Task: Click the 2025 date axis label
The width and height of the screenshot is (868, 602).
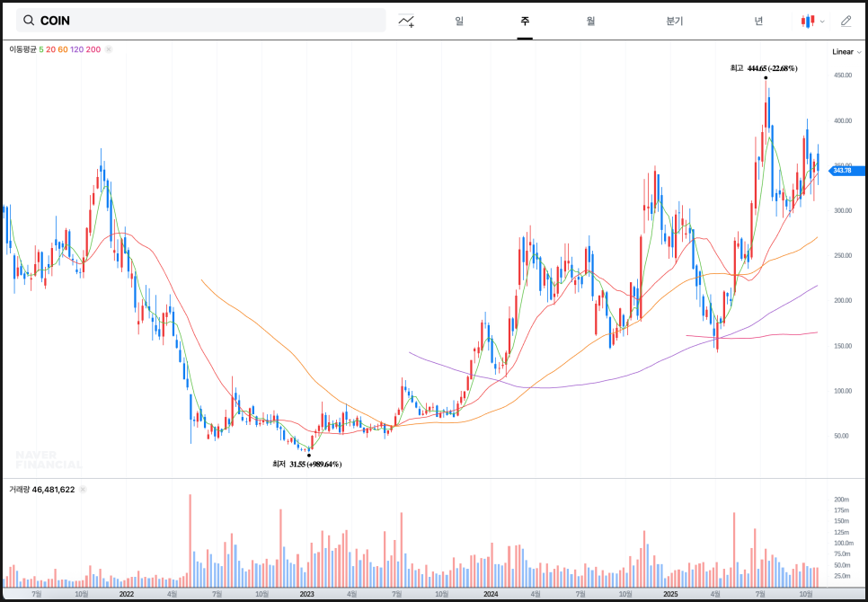Action: tap(670, 594)
